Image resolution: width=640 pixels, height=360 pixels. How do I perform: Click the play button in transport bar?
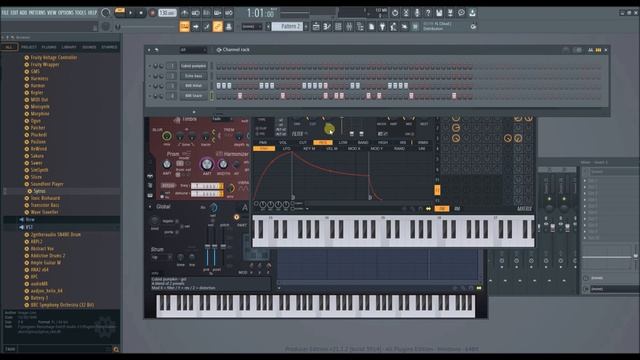click(131, 13)
